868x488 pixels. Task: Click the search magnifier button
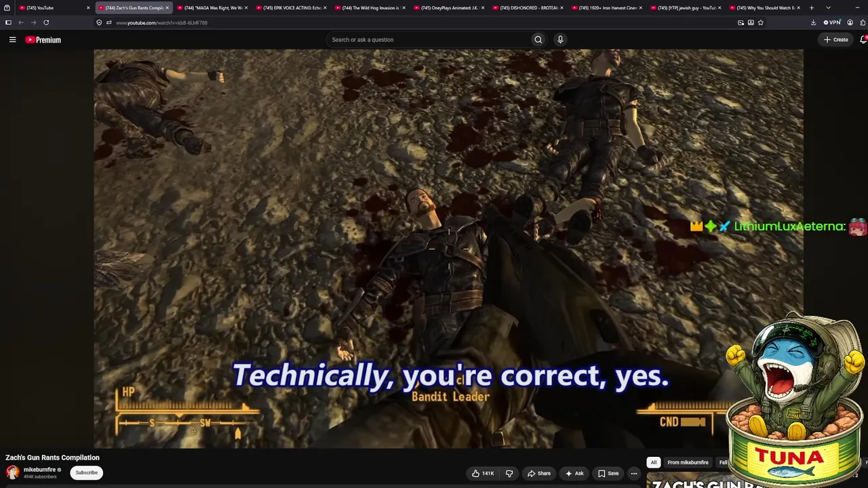538,40
